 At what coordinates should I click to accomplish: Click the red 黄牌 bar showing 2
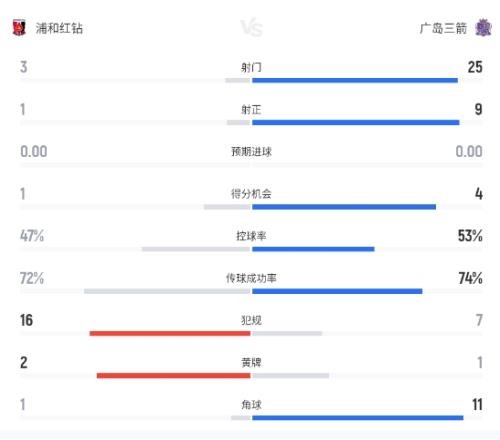pos(174,376)
